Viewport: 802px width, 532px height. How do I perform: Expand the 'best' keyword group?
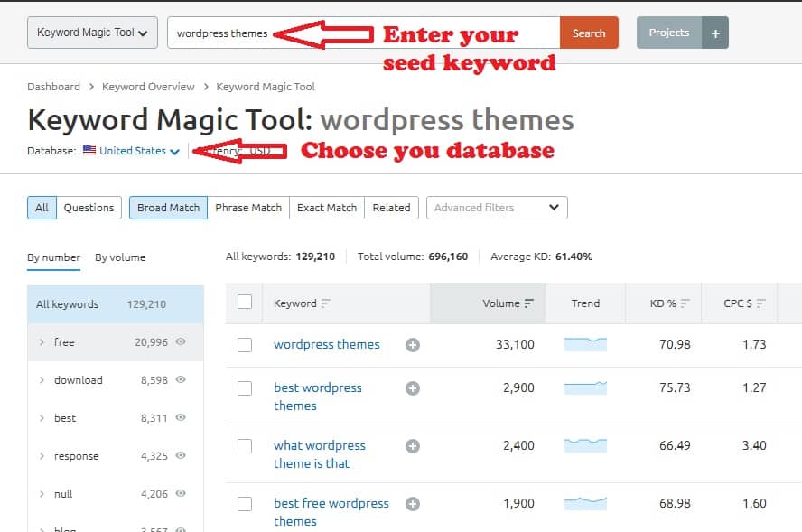[42, 418]
